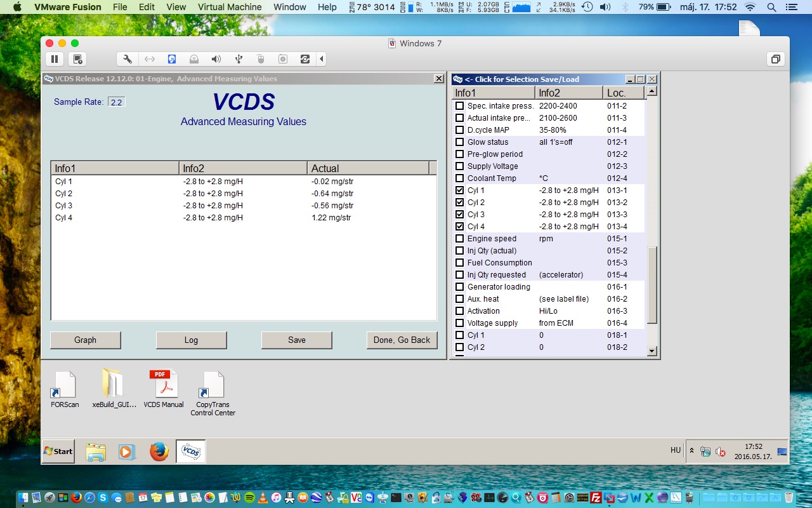Click the Graph button

pyautogui.click(x=85, y=340)
